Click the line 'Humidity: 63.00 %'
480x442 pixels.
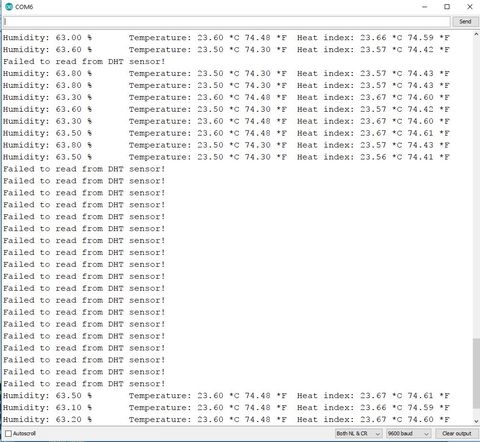47,38
